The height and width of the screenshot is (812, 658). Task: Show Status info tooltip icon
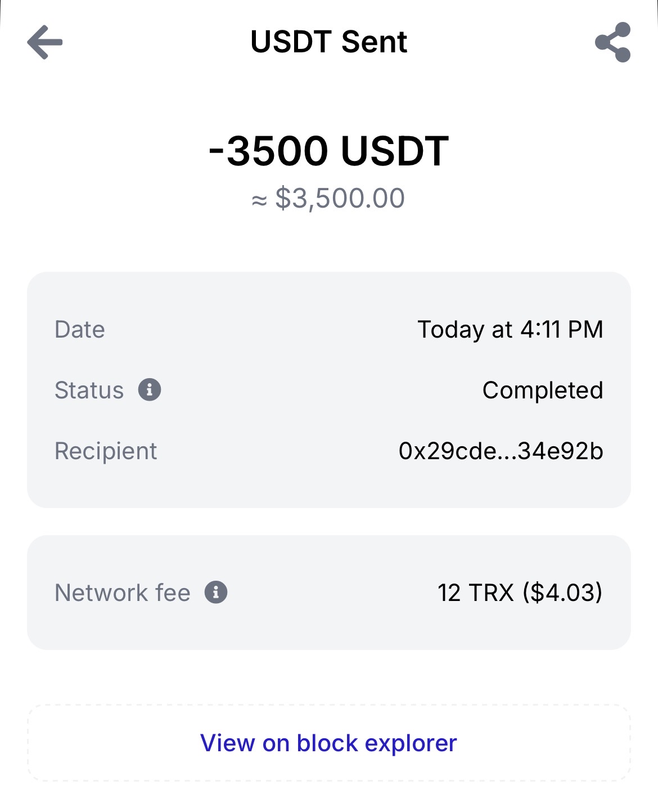(150, 389)
